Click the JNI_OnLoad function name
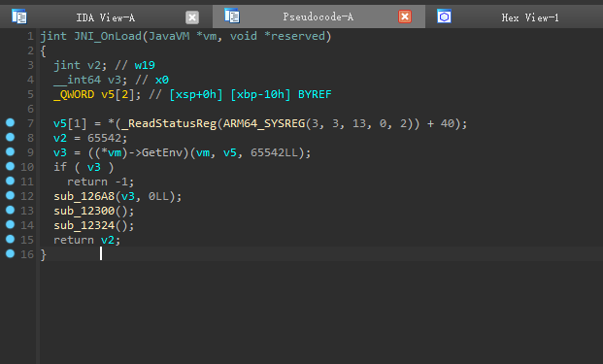Image resolution: width=603 pixels, height=364 pixels. coord(108,37)
